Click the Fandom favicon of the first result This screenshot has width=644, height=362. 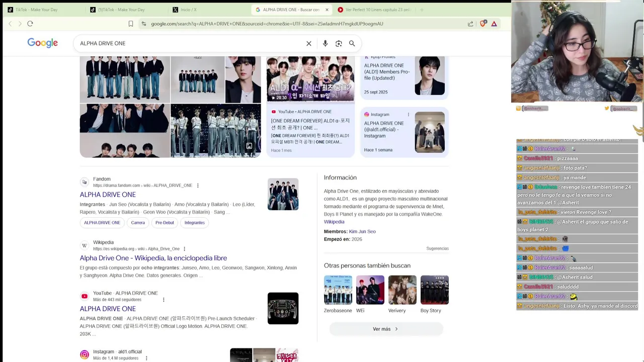coord(85,182)
